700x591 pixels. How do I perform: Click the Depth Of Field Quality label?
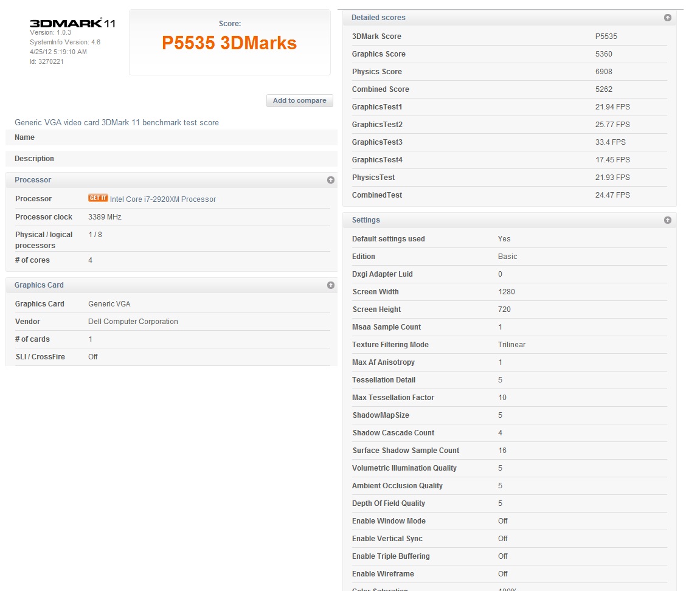point(389,503)
